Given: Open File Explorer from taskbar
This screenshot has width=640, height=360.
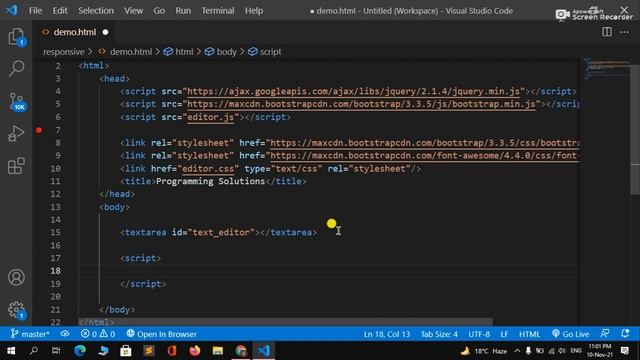Looking at the screenshot, I should pos(218,351).
